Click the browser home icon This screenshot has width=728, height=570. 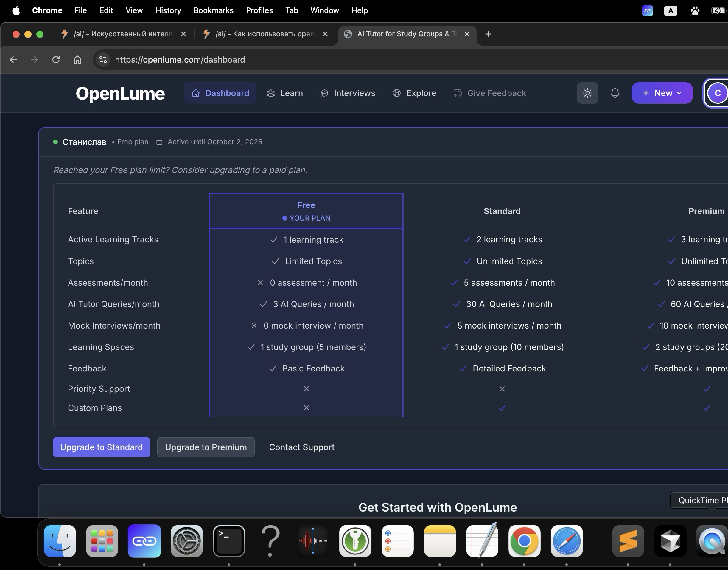pos(77,60)
